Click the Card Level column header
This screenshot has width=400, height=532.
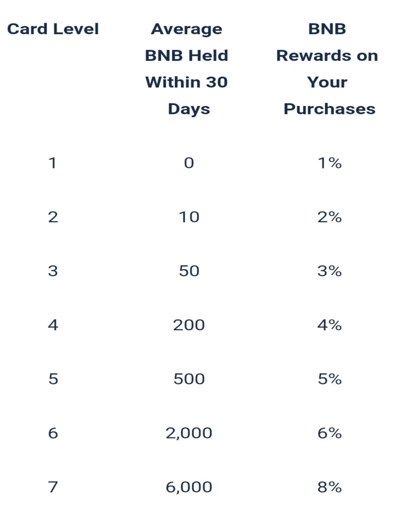point(53,29)
